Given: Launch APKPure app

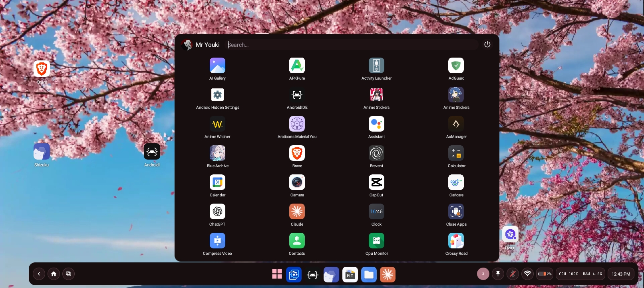Looking at the screenshot, I should [x=297, y=66].
